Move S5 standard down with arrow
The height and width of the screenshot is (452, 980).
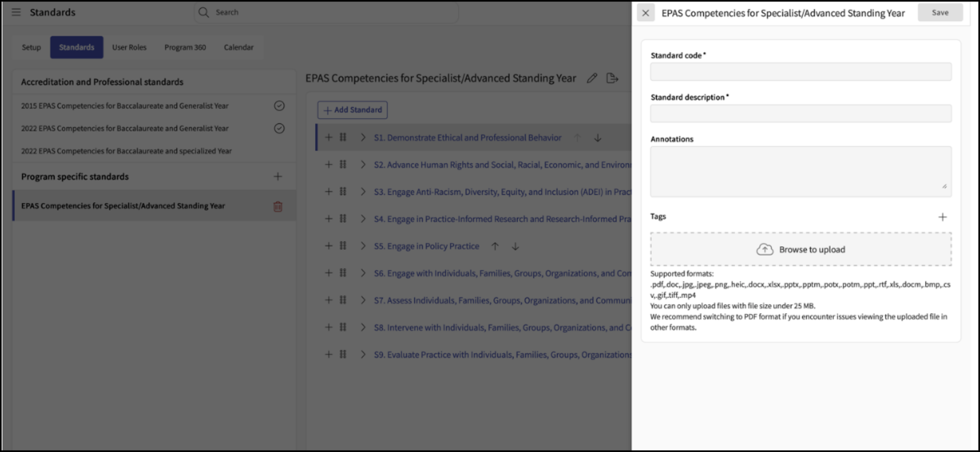515,246
